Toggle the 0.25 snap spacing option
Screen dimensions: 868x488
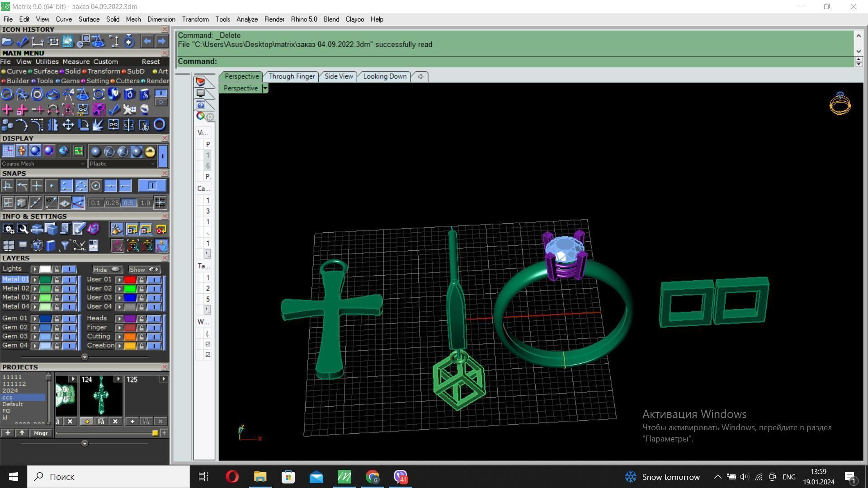(x=112, y=203)
